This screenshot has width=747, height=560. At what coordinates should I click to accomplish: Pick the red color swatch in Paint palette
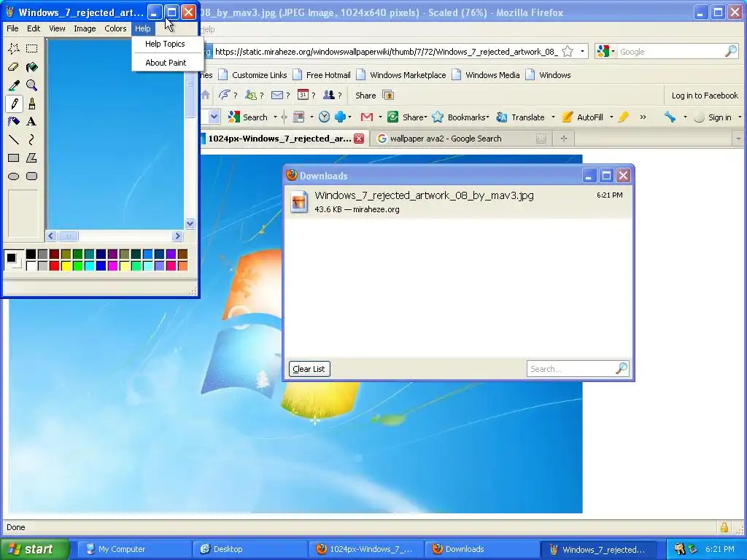point(54,265)
